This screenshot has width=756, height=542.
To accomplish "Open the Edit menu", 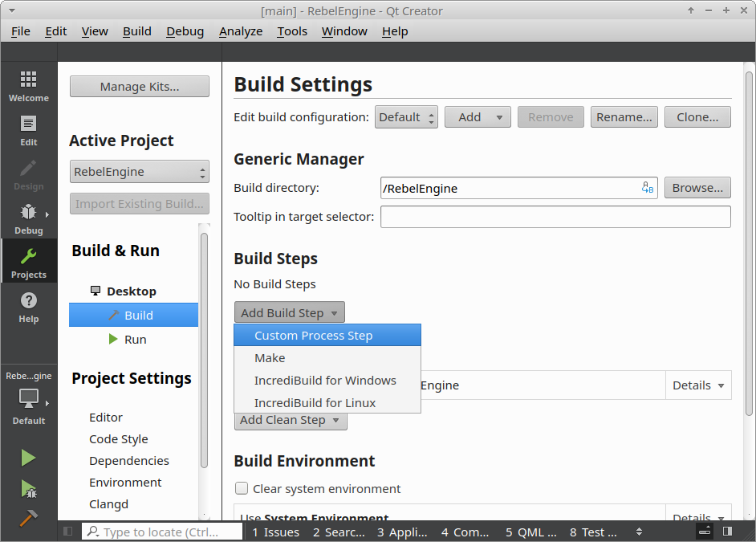I will [x=56, y=31].
